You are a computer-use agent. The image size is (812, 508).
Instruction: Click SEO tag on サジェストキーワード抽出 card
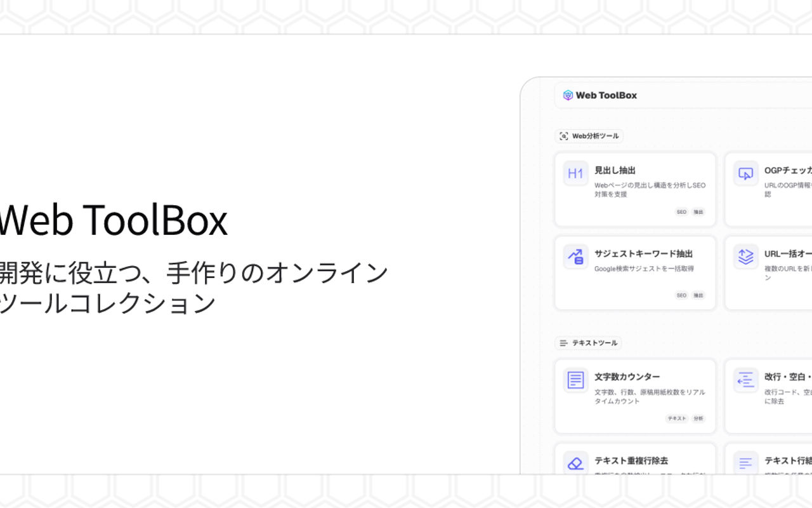coord(681,295)
